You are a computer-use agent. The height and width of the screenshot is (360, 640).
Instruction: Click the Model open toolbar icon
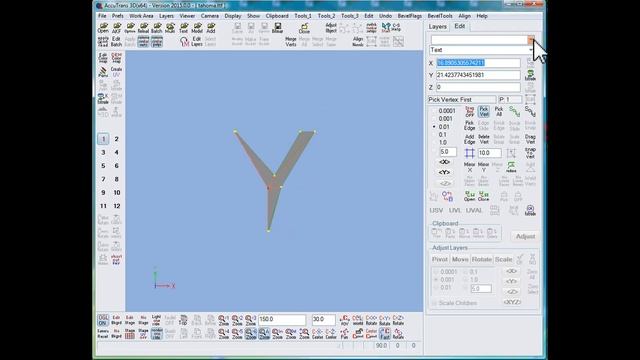pos(197,28)
